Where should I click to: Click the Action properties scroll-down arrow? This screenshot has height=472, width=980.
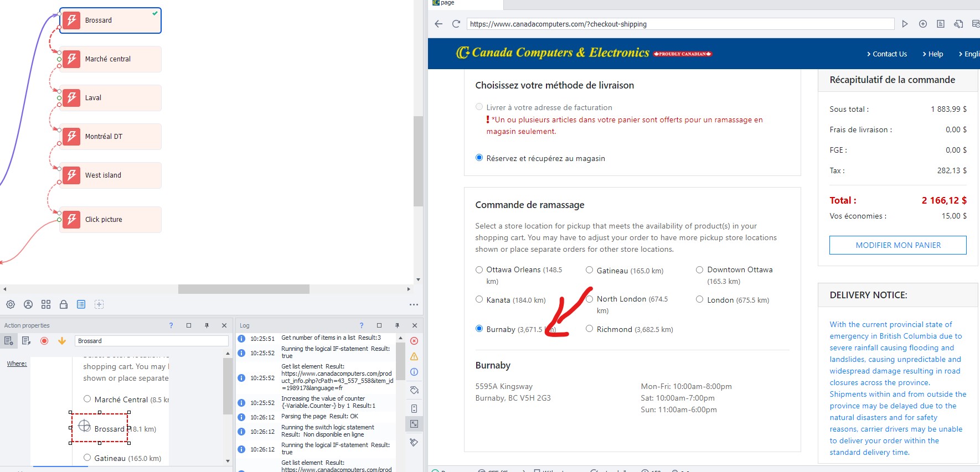pos(228,460)
